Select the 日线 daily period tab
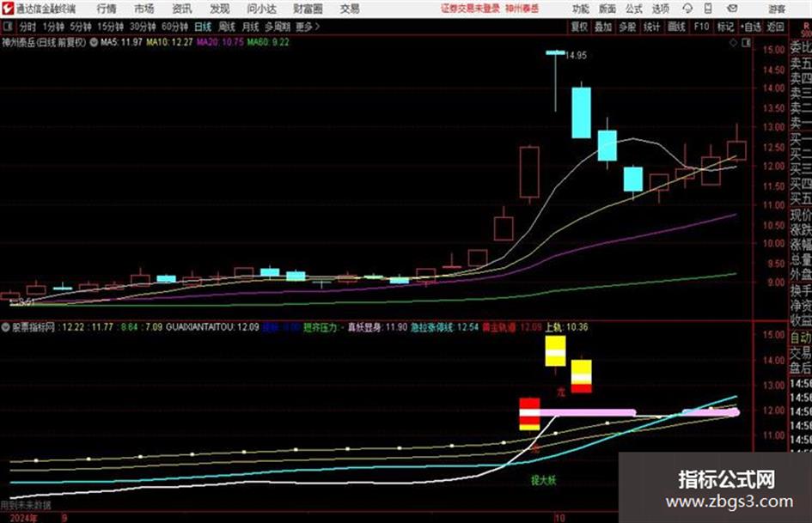 [203, 27]
